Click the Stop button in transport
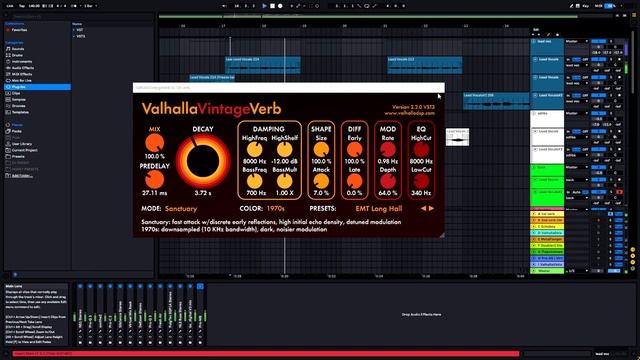 click(272, 6)
